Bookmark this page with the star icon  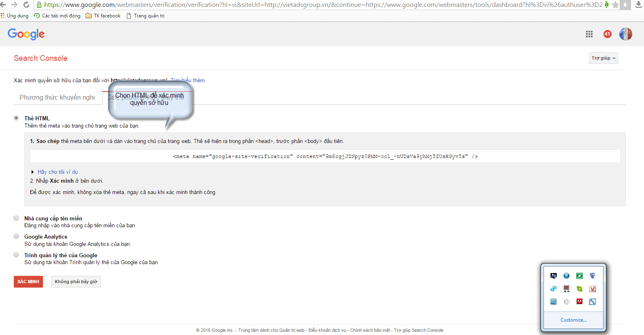click(x=615, y=5)
